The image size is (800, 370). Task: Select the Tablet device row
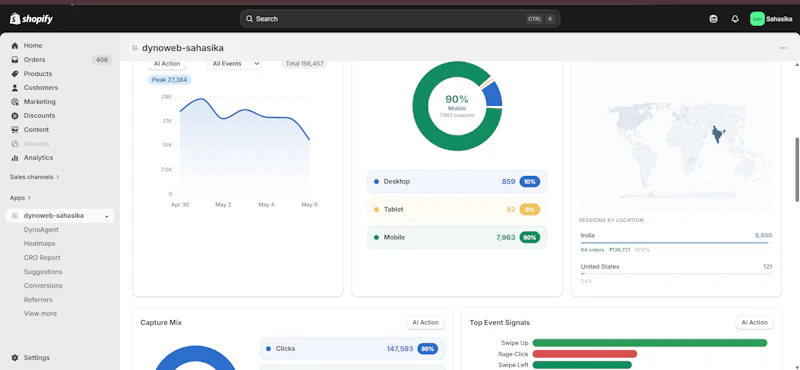click(457, 210)
